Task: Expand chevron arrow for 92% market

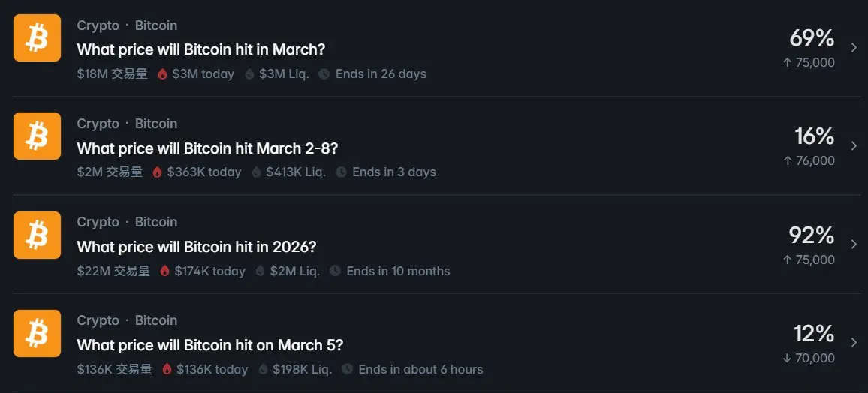Action: click(854, 244)
